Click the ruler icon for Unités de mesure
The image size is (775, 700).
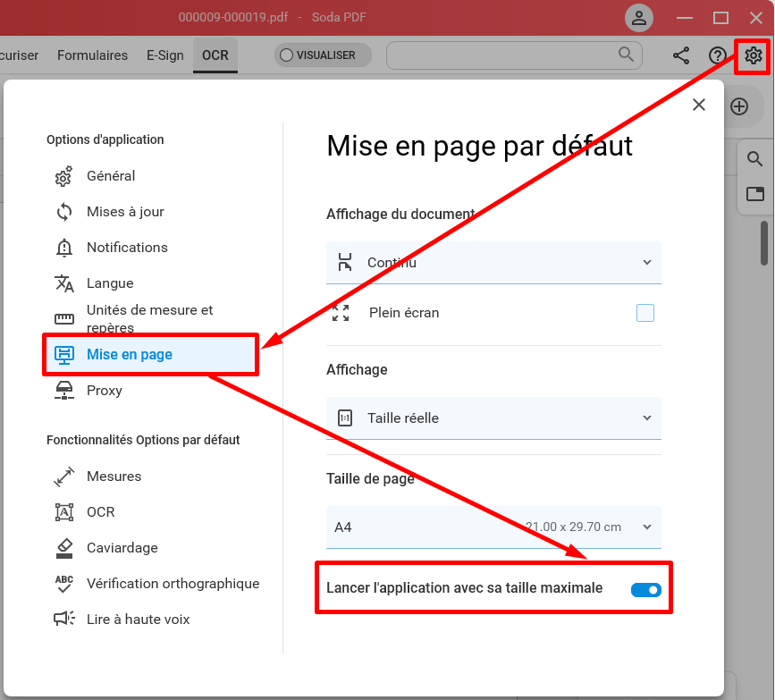63,319
